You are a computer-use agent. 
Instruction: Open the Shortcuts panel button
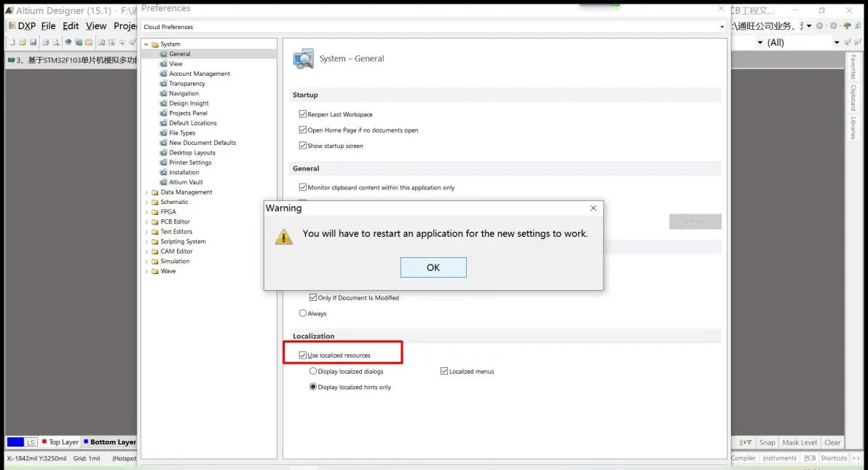coord(834,458)
